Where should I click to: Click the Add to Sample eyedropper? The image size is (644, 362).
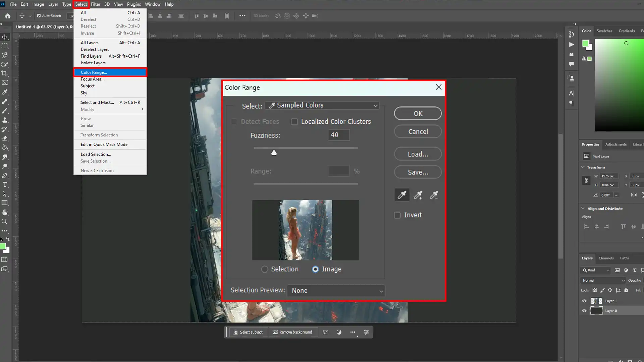coord(418,195)
